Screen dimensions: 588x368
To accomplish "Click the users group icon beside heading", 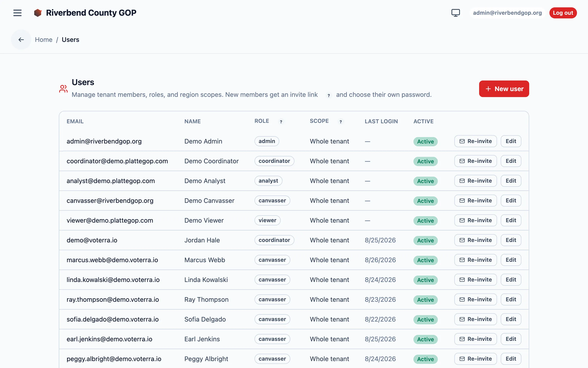I will point(63,89).
